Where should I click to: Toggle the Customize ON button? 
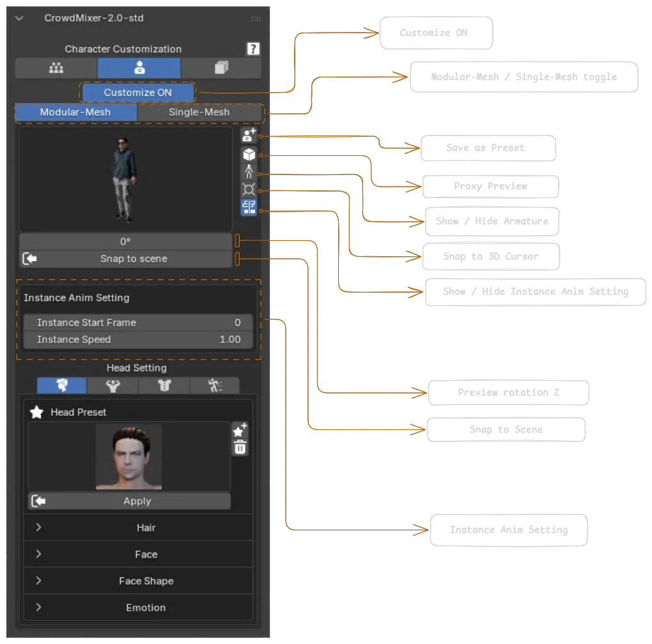[137, 93]
